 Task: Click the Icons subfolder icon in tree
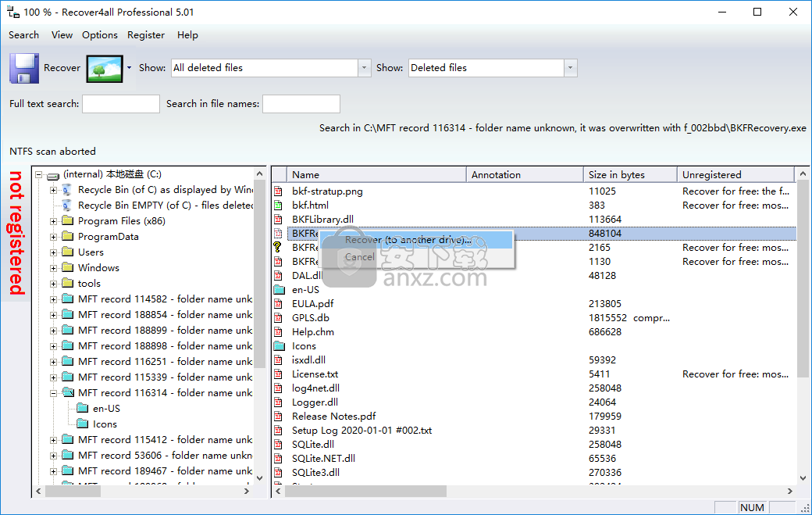[x=82, y=424]
